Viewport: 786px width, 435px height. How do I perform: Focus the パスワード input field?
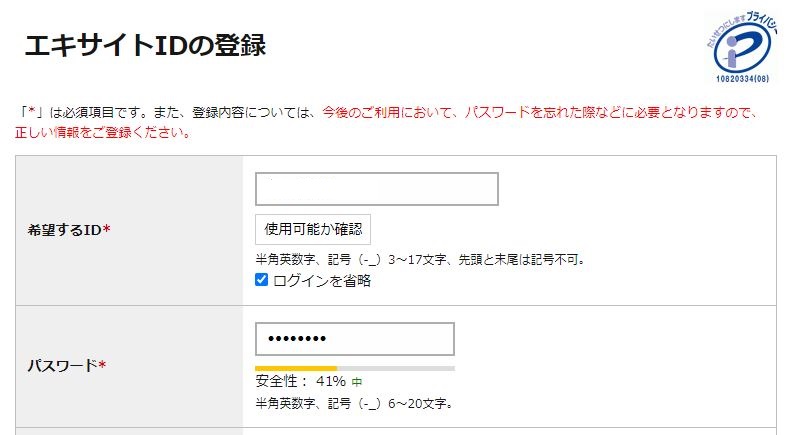(x=354, y=339)
